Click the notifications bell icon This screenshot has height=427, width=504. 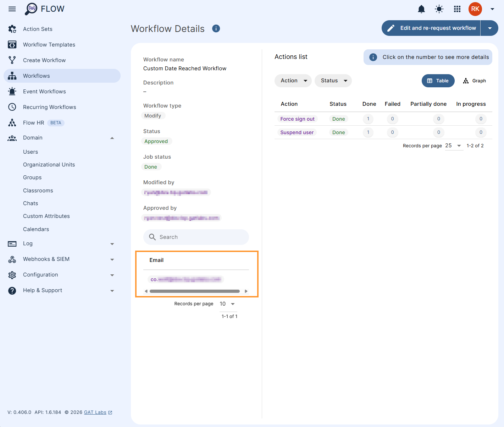421,9
